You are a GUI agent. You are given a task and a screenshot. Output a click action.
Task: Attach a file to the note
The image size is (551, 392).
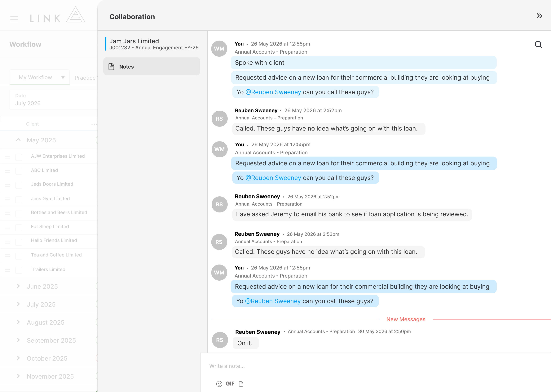pyautogui.click(x=241, y=384)
